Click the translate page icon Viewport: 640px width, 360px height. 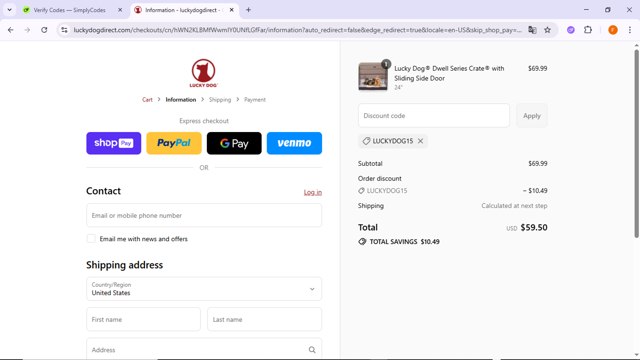pyautogui.click(x=532, y=30)
